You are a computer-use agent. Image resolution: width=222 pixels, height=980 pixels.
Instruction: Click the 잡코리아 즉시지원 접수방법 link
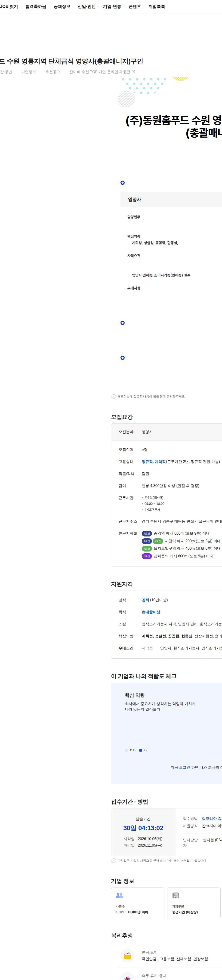[x=212, y=818]
